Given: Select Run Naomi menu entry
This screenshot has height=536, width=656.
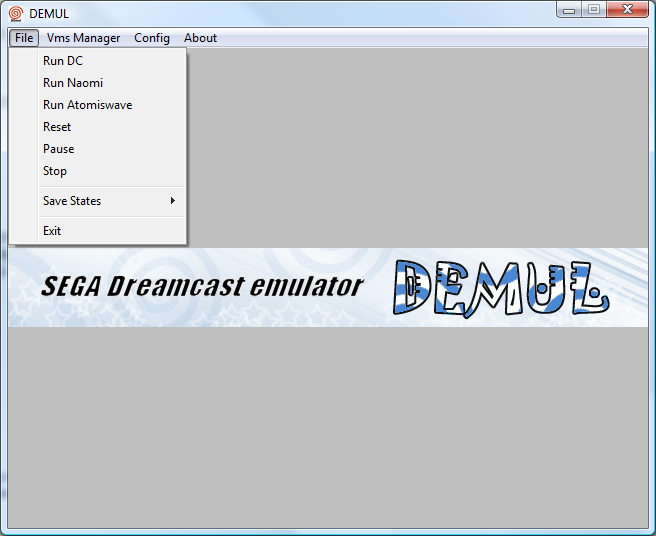Looking at the screenshot, I should coord(97,83).
